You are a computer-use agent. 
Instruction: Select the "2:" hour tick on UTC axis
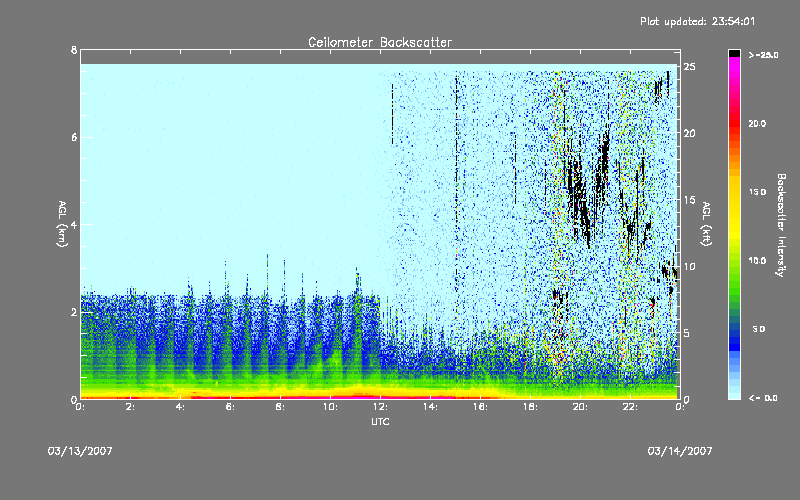coord(131,407)
